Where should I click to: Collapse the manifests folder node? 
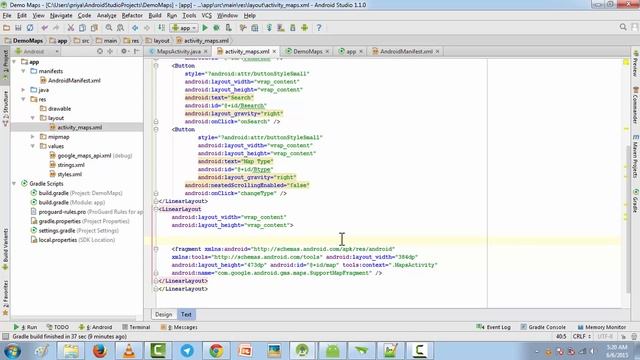pyautogui.click(x=23, y=71)
